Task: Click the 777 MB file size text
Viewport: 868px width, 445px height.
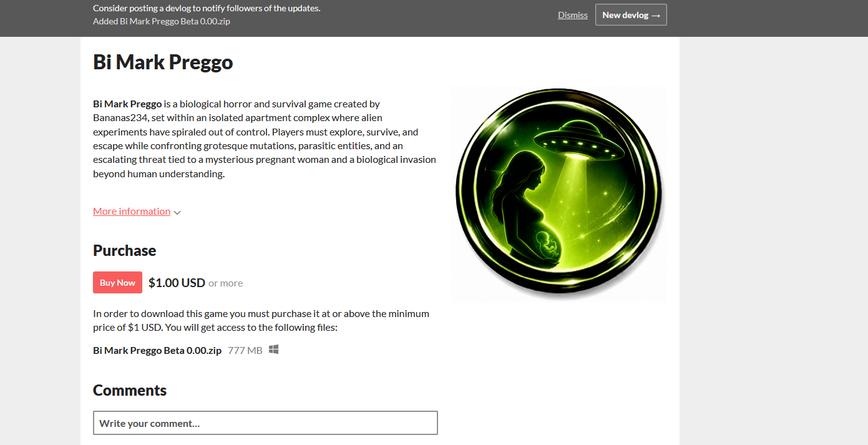Action: point(245,350)
